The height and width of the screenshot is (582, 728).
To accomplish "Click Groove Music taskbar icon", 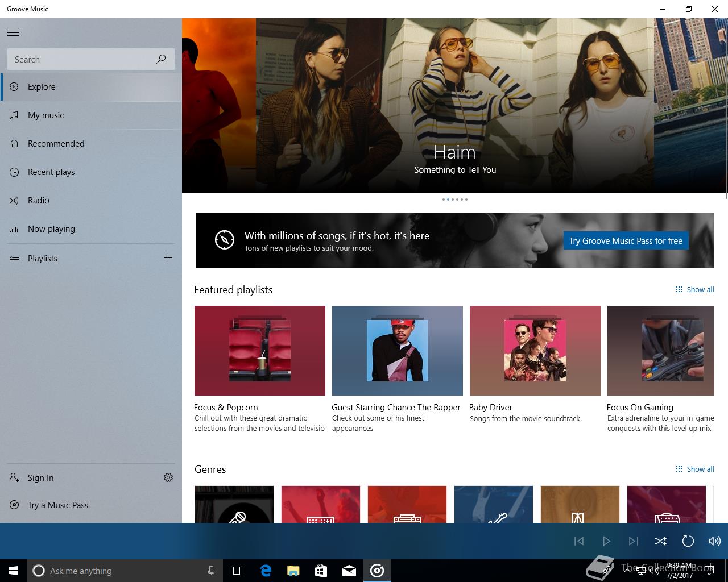I will (377, 571).
